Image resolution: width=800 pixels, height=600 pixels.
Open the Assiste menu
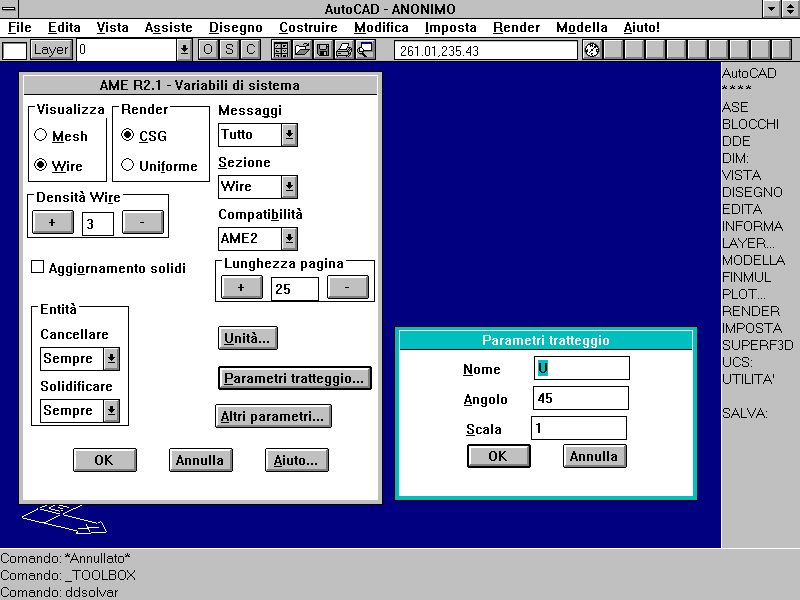point(168,27)
